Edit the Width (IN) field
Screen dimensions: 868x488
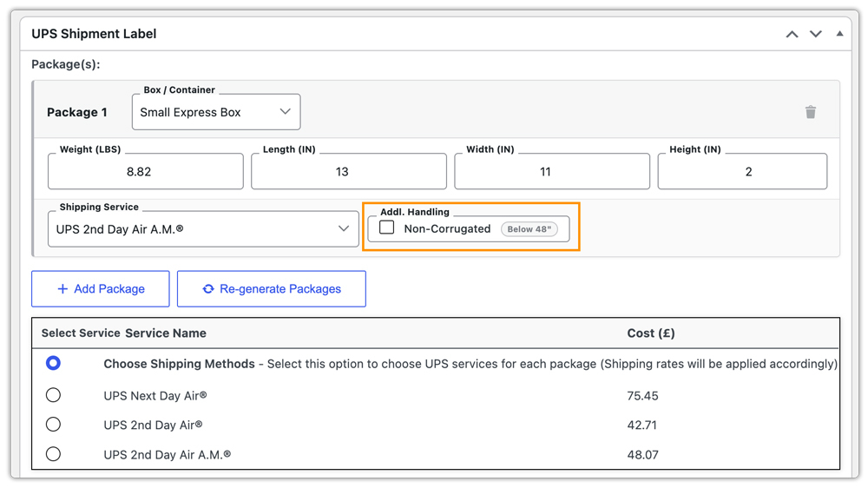552,172
